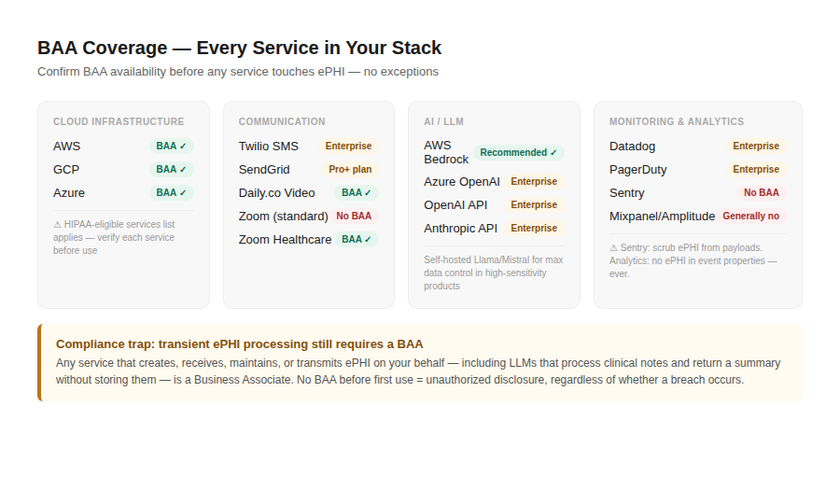
Task: Click the Recommended ✓ badge
Action: click(518, 153)
